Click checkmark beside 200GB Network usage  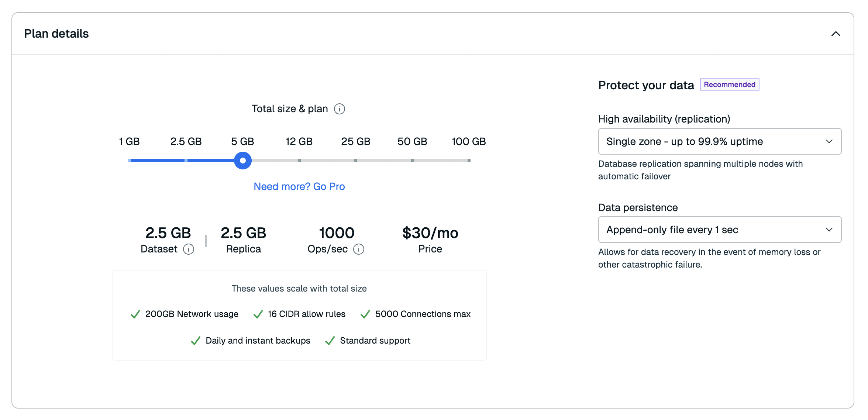coord(135,314)
